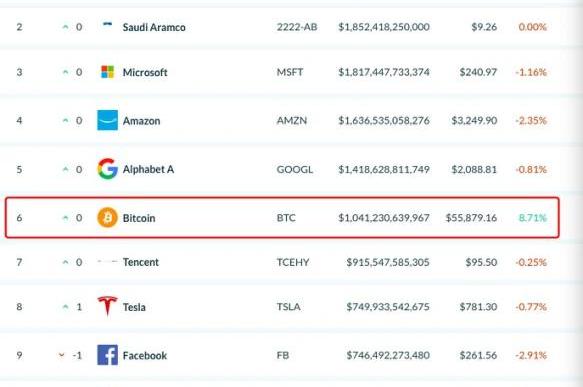Click the Microsoft four-color logo
This screenshot has width=583, height=387.
tap(107, 72)
